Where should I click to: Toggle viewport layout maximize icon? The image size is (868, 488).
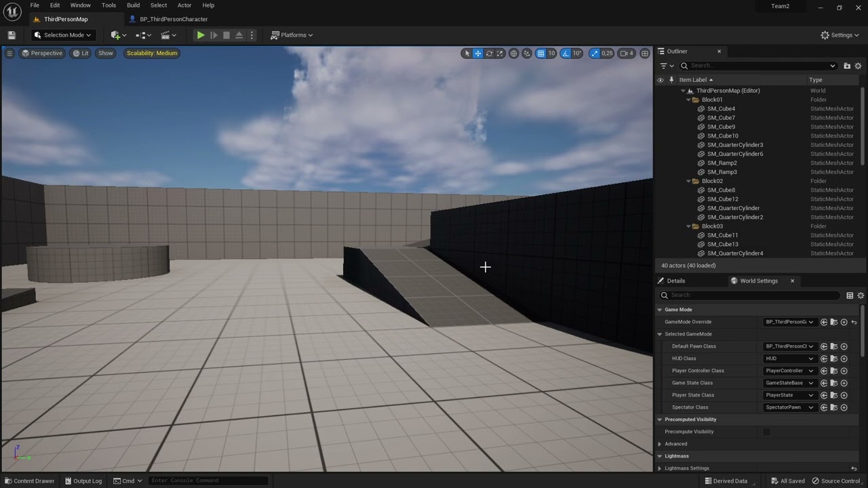pos(644,54)
